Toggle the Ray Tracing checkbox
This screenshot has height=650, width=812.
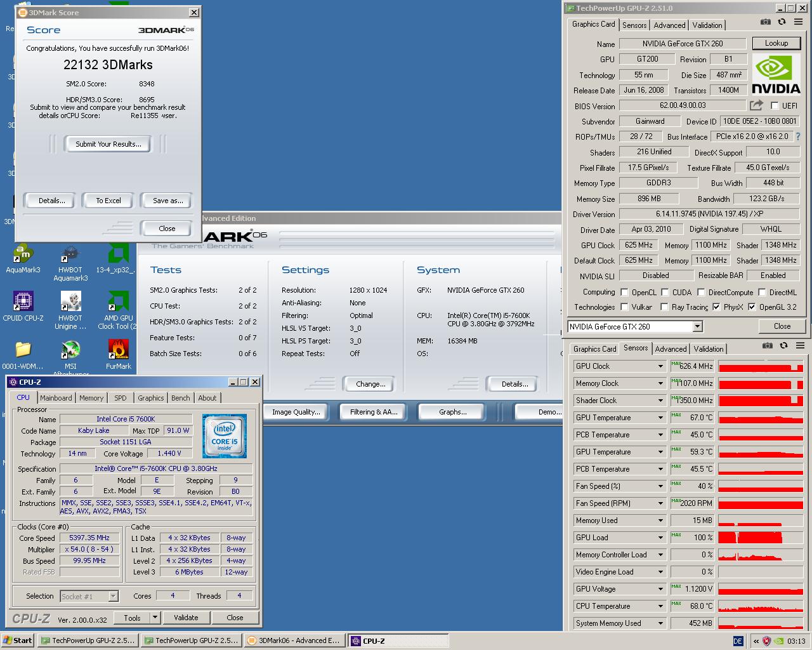664,307
